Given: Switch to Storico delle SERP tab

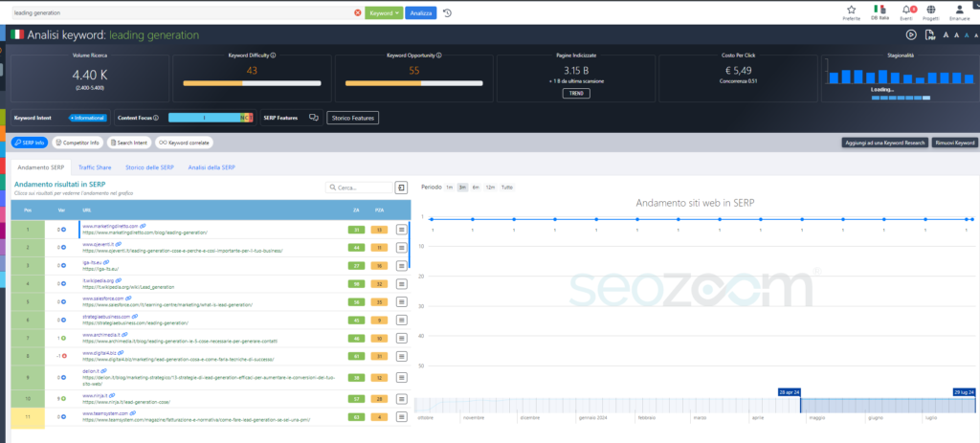Looking at the screenshot, I should click(x=149, y=167).
